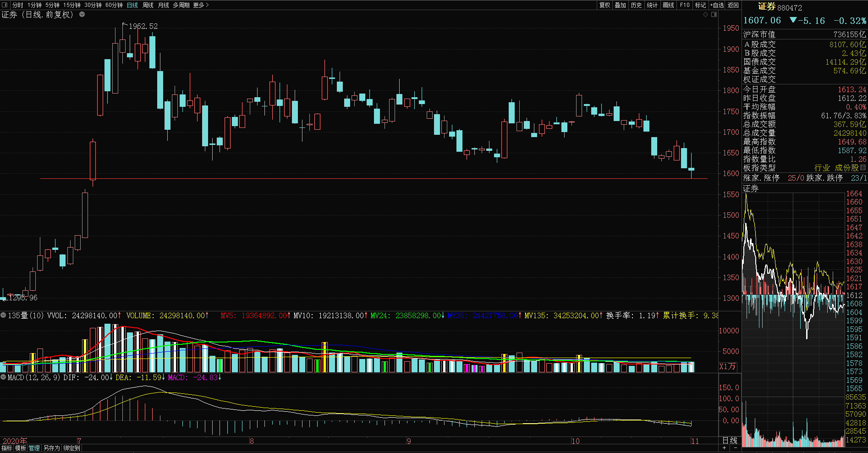This screenshot has height=453, width=868.
Task: Click the 返回 back button
Action: 733,5
